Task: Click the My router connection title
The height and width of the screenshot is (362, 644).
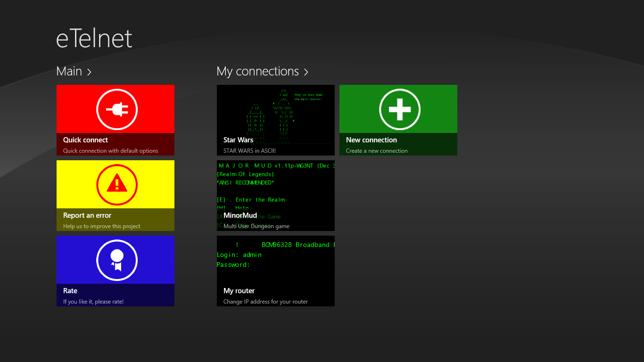Action: point(239,291)
